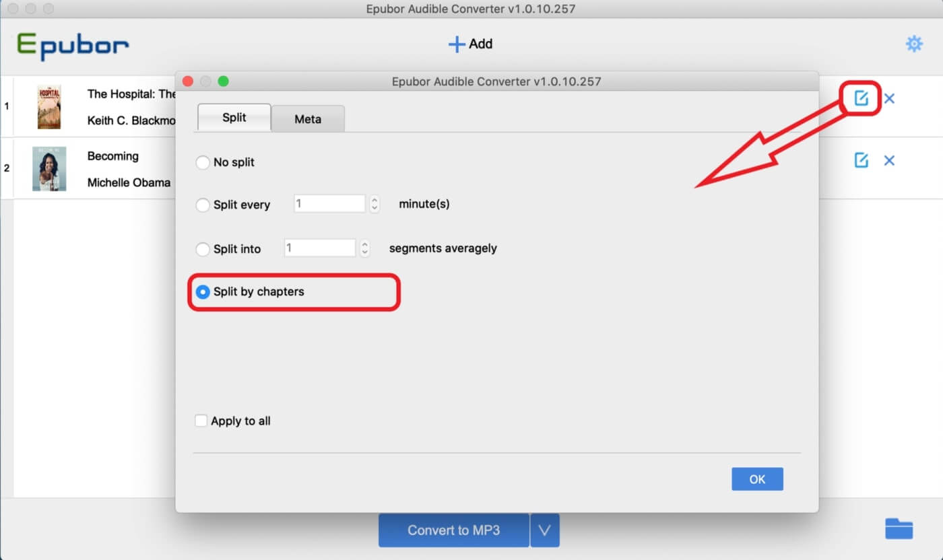The width and height of the screenshot is (943, 560).
Task: Click green zoom button of the dialog
Action: tap(224, 81)
